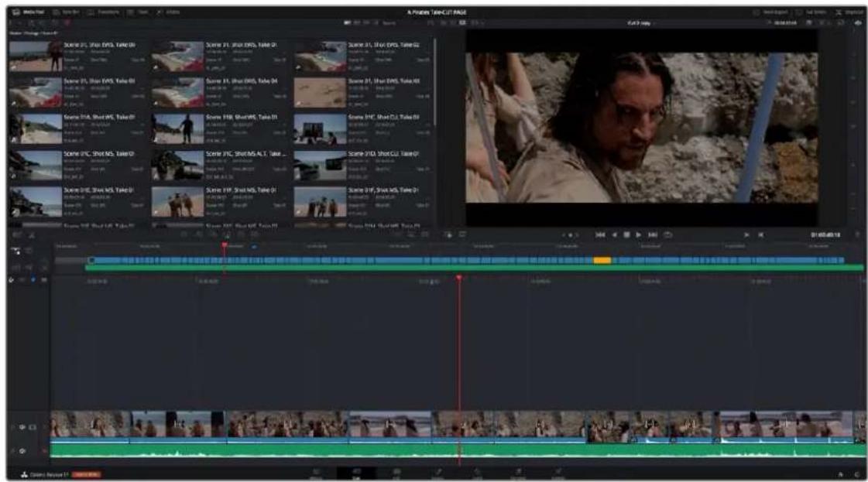Open the Sync Bin panel
868x482 pixels.
66,12
